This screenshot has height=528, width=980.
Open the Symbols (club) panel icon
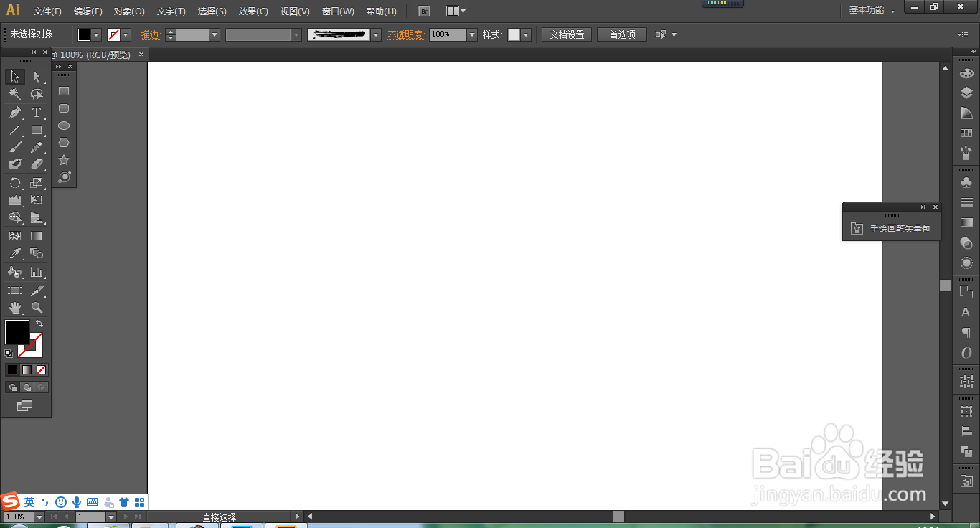966,182
